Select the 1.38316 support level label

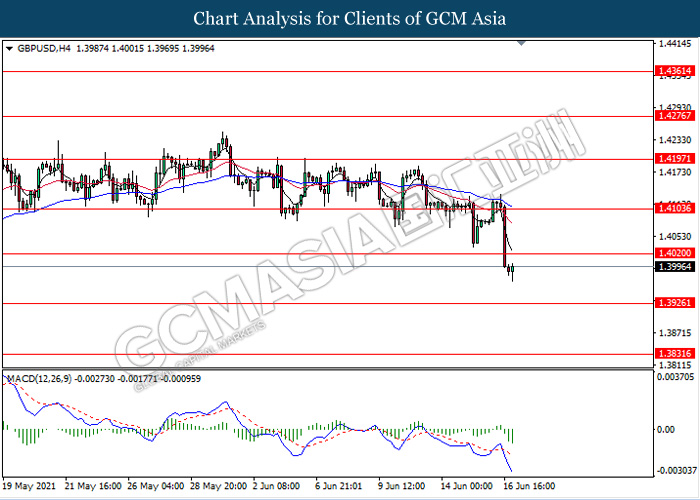coord(674,354)
